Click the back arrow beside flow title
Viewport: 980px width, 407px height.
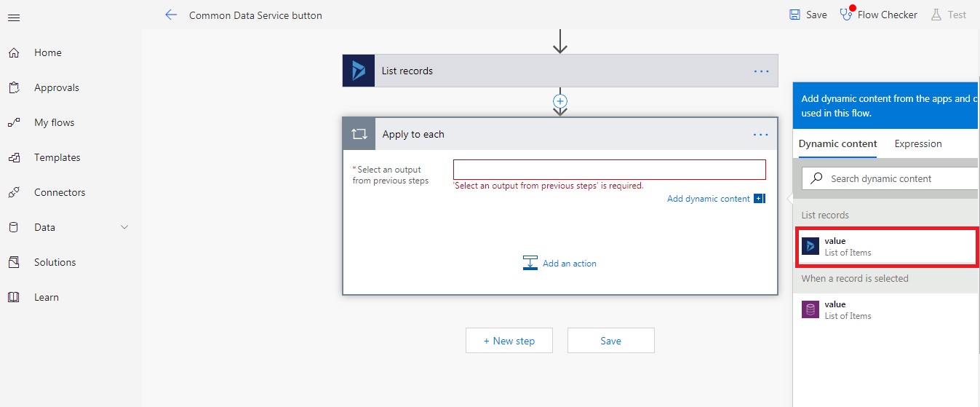click(171, 15)
